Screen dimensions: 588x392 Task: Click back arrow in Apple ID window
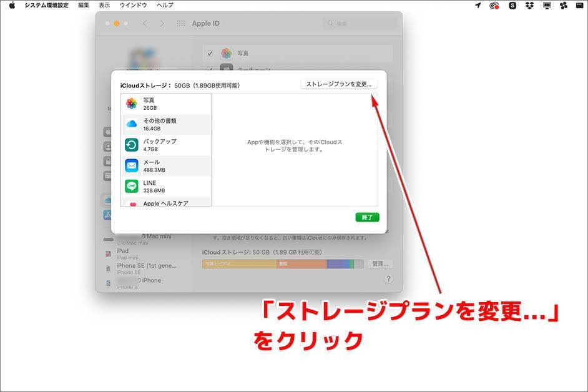[145, 23]
